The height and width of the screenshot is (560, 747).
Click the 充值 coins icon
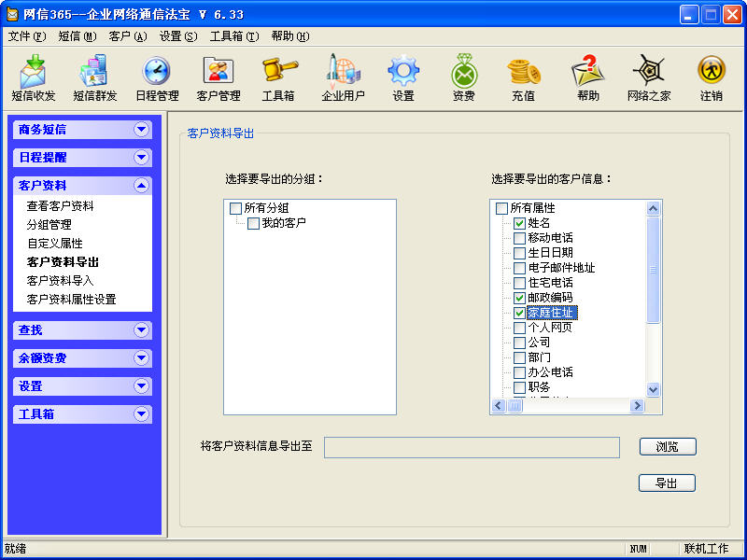click(x=523, y=78)
